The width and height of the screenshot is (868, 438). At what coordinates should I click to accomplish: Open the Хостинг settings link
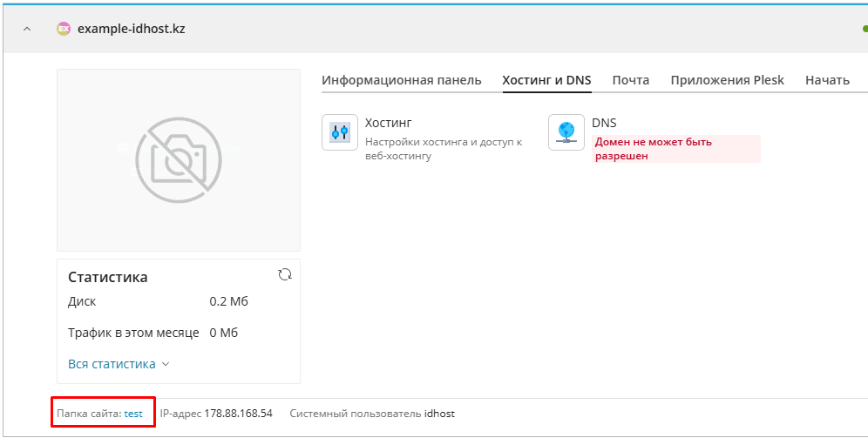click(x=388, y=123)
